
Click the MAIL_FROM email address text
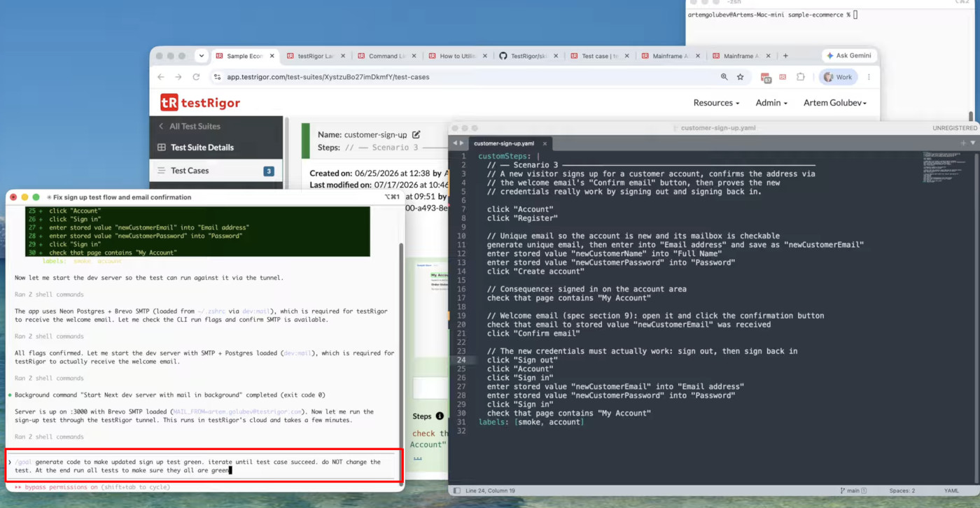[237, 411]
